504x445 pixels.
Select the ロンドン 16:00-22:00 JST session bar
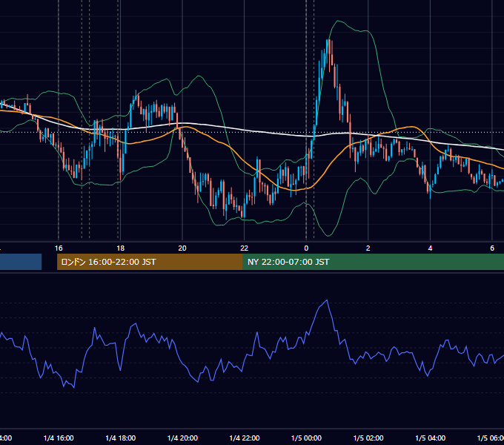click(150, 262)
